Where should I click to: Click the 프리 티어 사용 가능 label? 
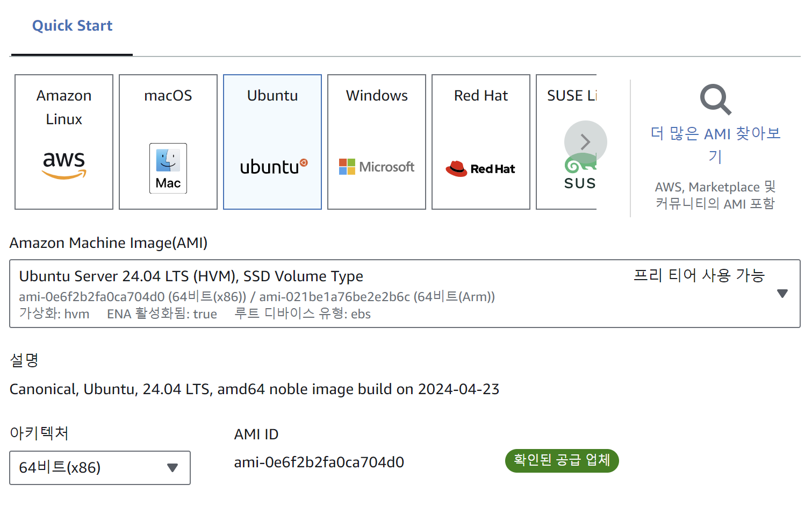pyautogui.click(x=699, y=275)
